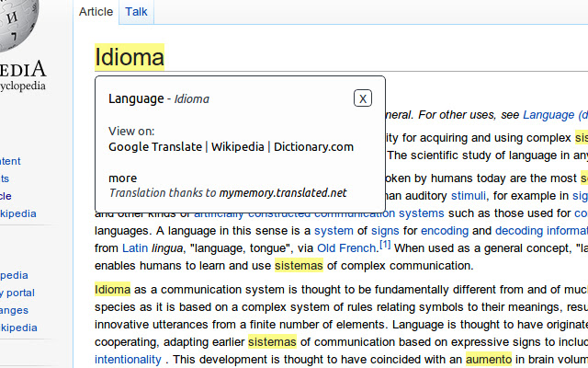Click the 'intentionality' link
The height and width of the screenshot is (368, 588).
tap(128, 360)
